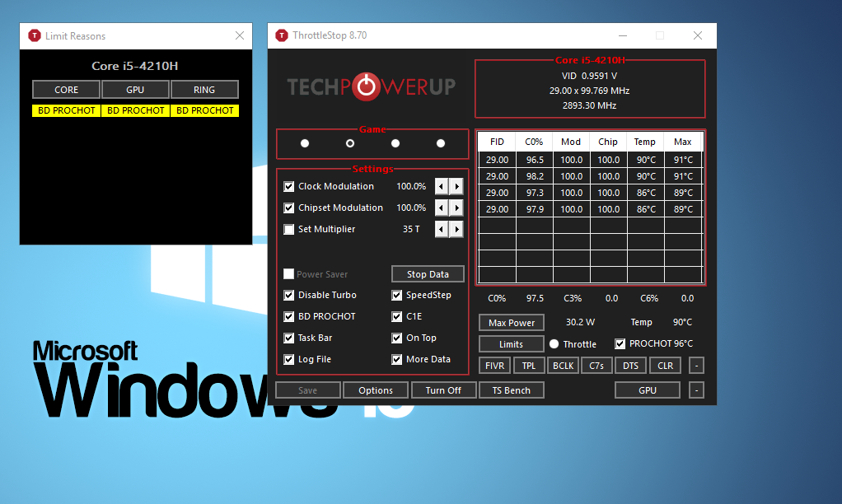This screenshot has height=504, width=842.
Task: Click ThrottleStop title bar logo icon
Action: pos(282,35)
